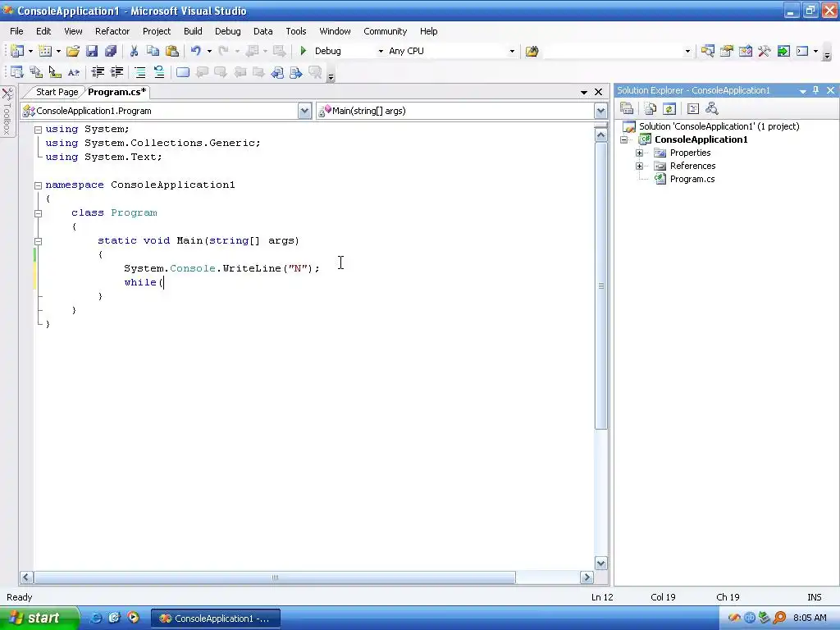The image size is (840, 630).
Task: Start debugging with the green play arrow
Action: pos(304,51)
